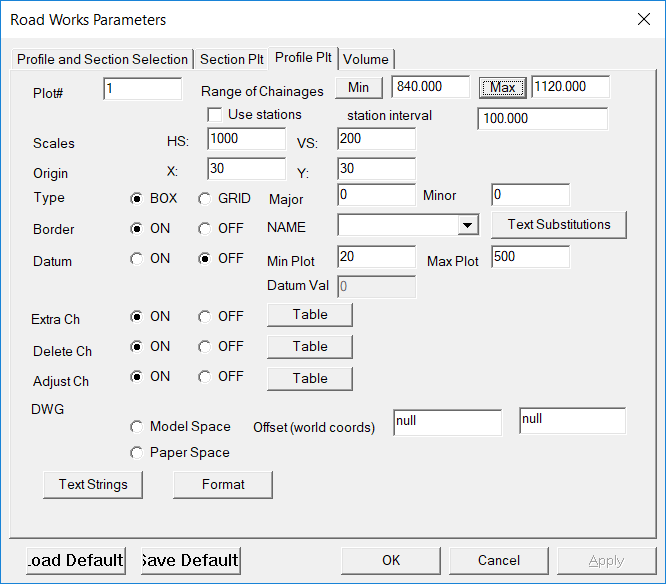Switch to the Section Plt tab
The height and width of the screenshot is (584, 666).
coord(234,59)
